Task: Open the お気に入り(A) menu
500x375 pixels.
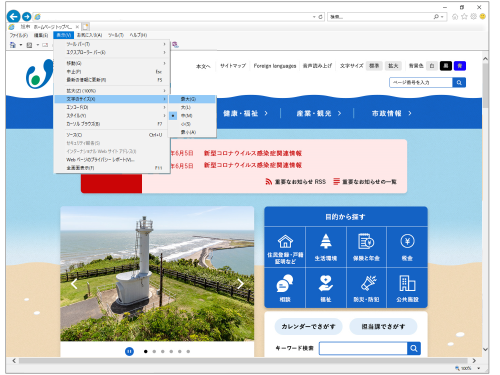Action: click(x=89, y=35)
